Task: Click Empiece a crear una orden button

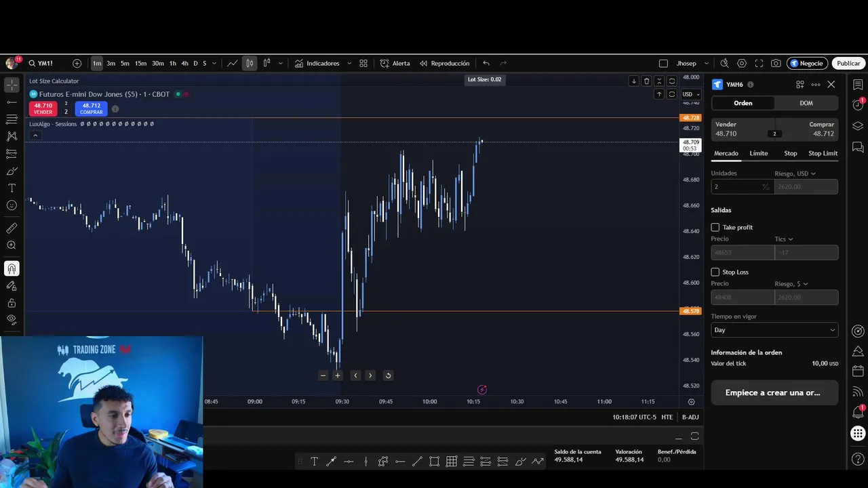Action: pos(774,392)
